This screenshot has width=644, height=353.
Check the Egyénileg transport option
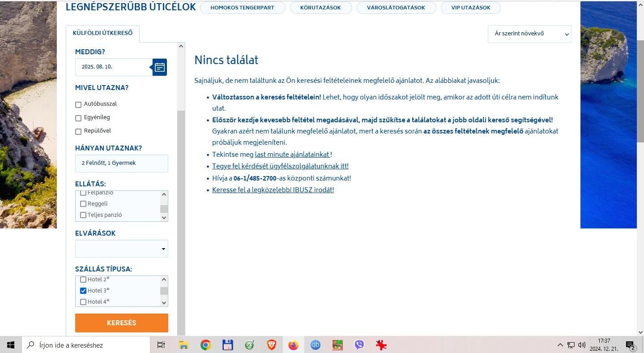(78, 118)
